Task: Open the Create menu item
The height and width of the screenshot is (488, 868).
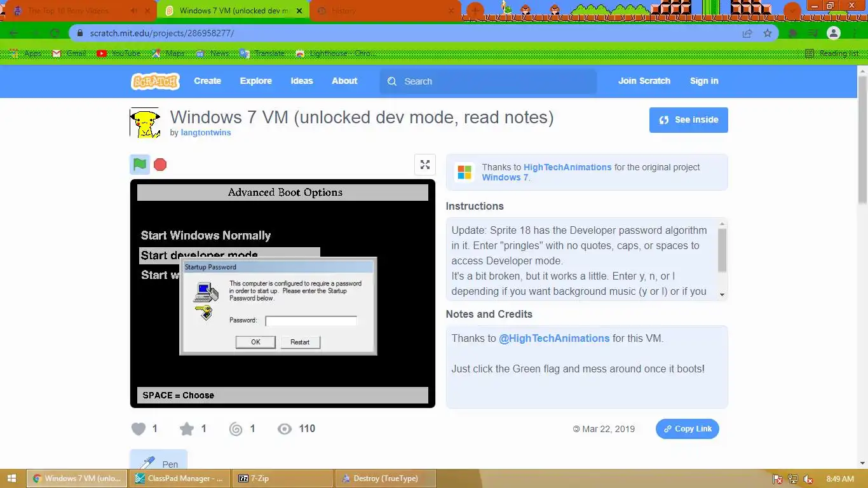Action: (x=208, y=81)
